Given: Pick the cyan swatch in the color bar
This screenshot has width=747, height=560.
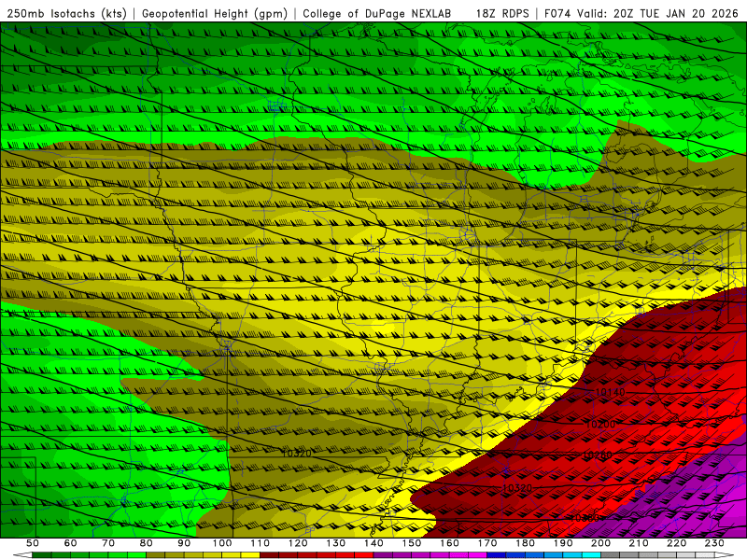Looking at the screenshot, I should point(592,555).
